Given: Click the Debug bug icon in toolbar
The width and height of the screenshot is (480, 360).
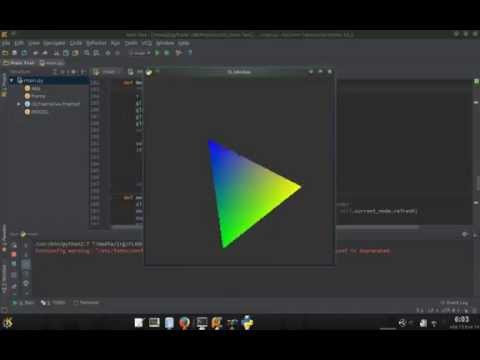Looking at the screenshot, I should tap(167, 53).
